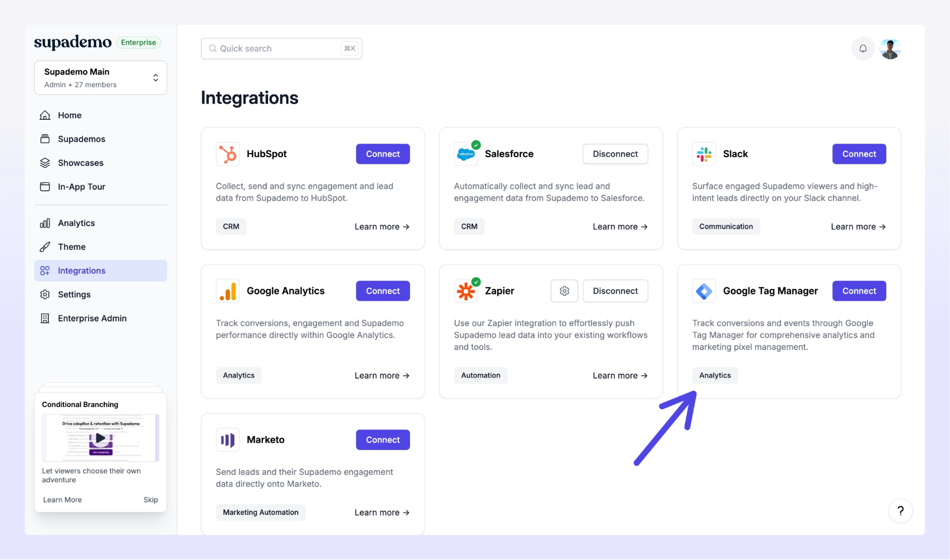Open Zapier integration settings gear
Viewport: 950px width, 560px height.
coord(564,291)
